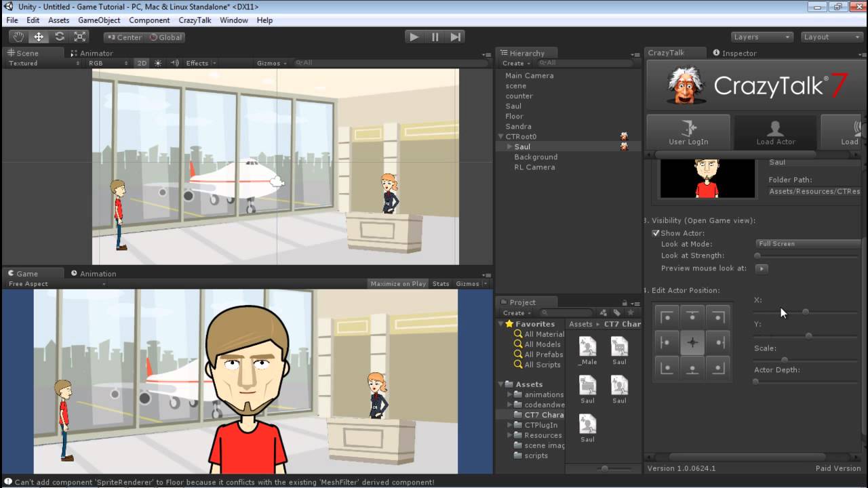Open the Component menu

pyautogui.click(x=149, y=20)
